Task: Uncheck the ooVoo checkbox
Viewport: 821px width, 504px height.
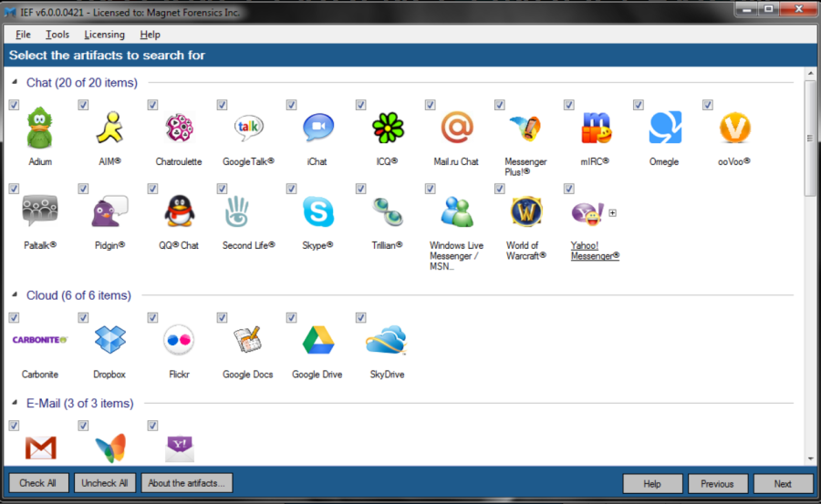Action: [708, 105]
